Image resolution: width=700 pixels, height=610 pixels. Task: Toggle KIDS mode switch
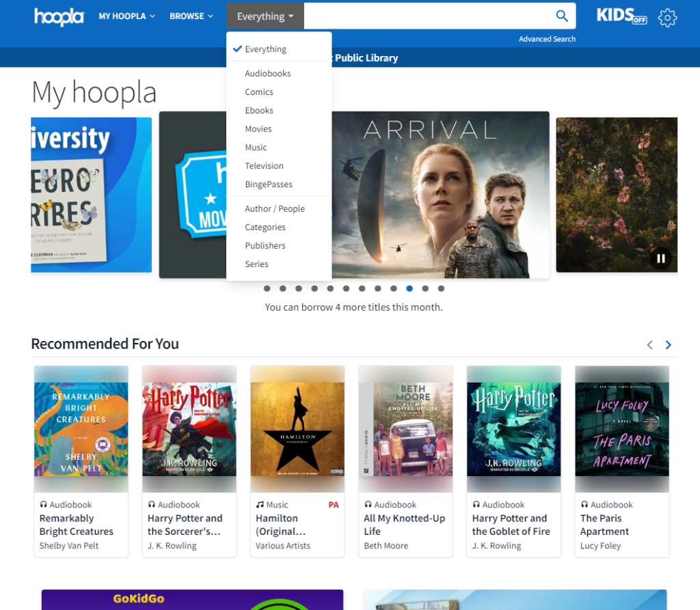(621, 16)
